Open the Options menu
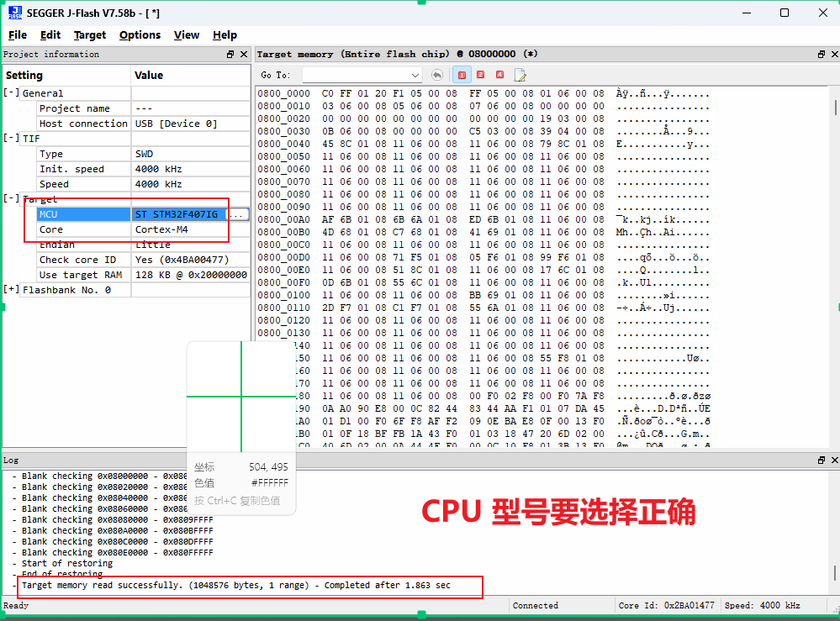 point(140,34)
